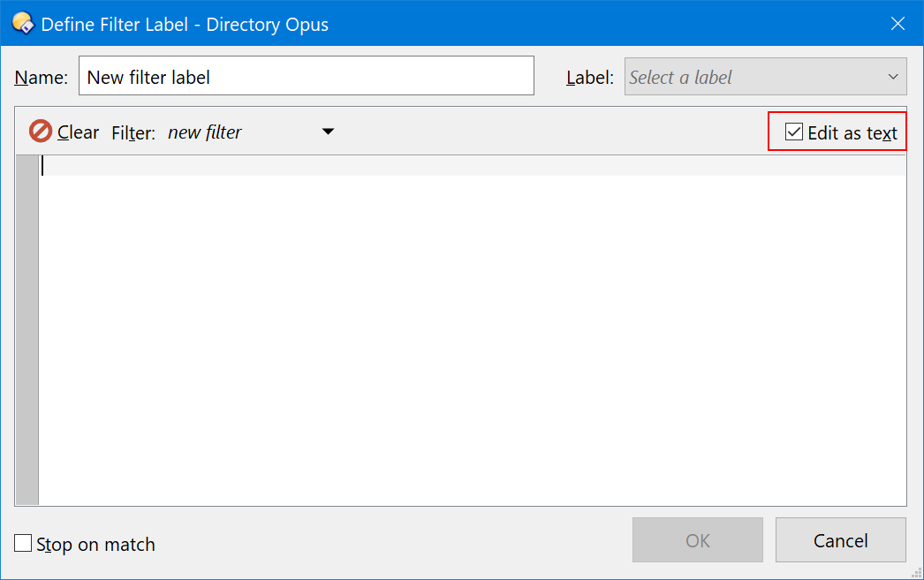Viewport: 924px width, 580px height.
Task: Click the resize grip in the dialog corner
Action: (x=916, y=572)
